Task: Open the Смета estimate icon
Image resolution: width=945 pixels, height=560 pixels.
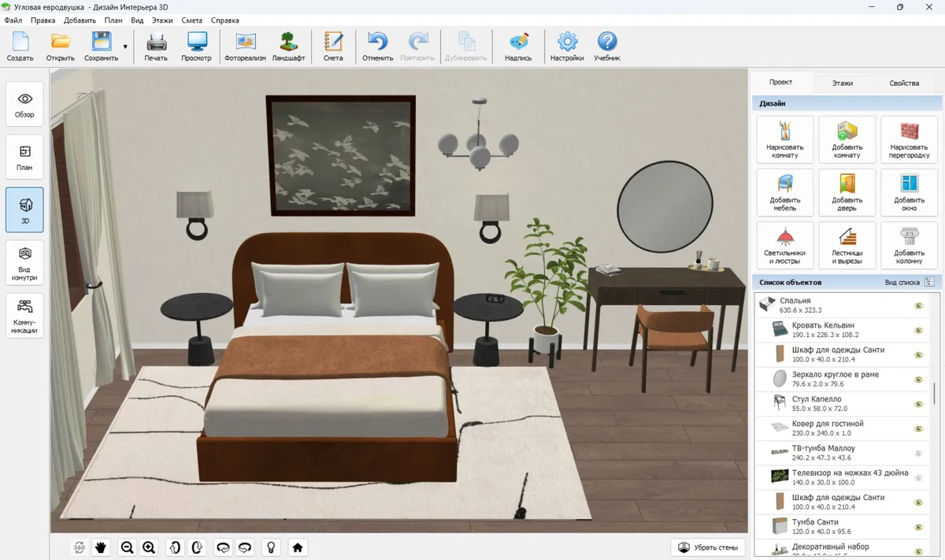Action: [x=333, y=46]
